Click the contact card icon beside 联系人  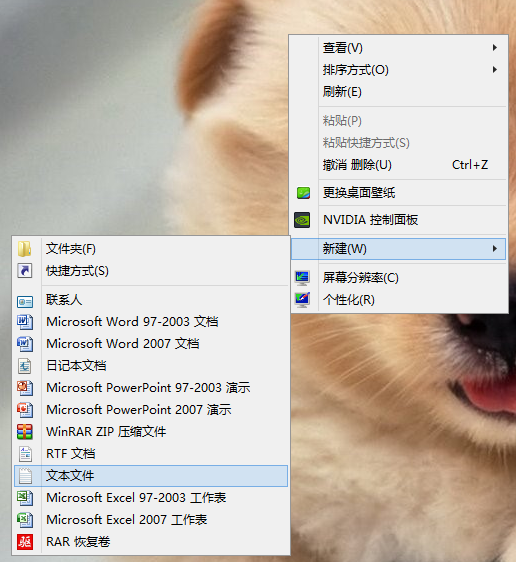point(25,302)
